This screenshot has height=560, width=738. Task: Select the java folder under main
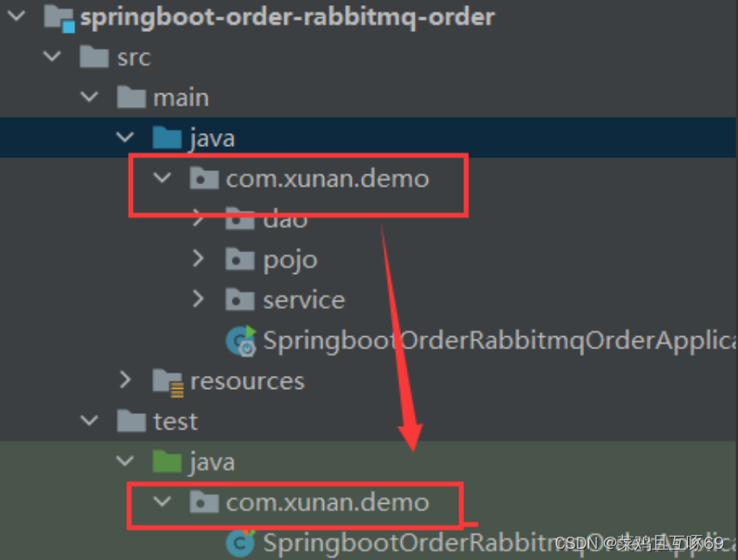coord(210,137)
